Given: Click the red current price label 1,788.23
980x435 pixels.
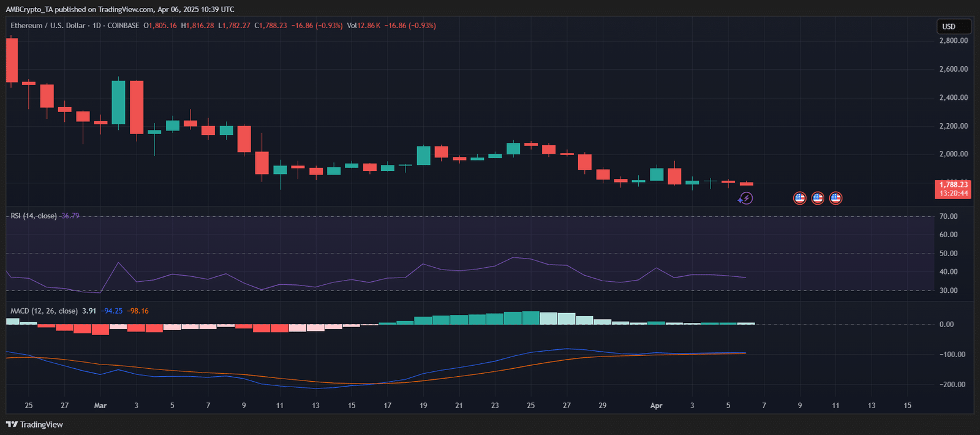Looking at the screenshot, I should coord(954,184).
